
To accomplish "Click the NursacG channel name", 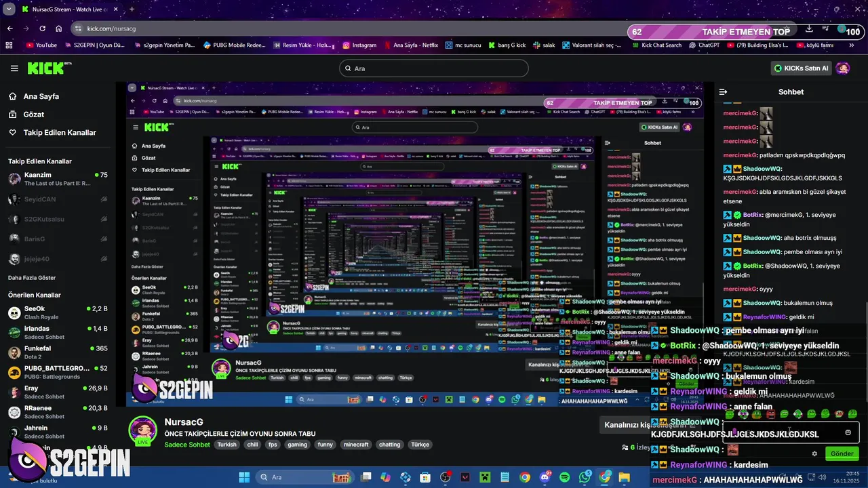I will tap(184, 422).
